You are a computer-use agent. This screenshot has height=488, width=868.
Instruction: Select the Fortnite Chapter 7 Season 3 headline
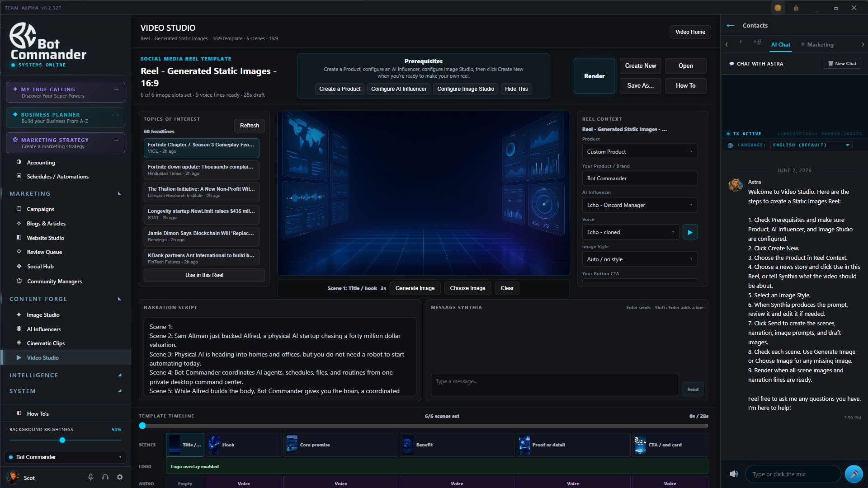point(202,148)
